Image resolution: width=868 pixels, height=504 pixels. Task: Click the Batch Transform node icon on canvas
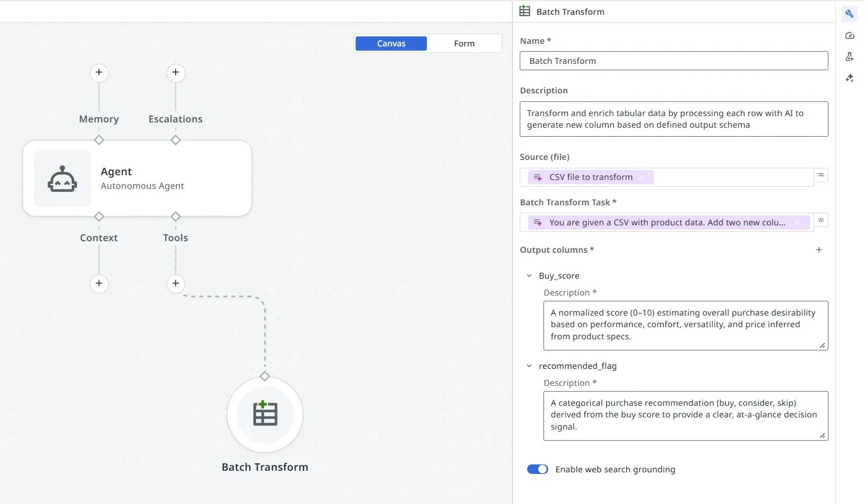pos(265,414)
